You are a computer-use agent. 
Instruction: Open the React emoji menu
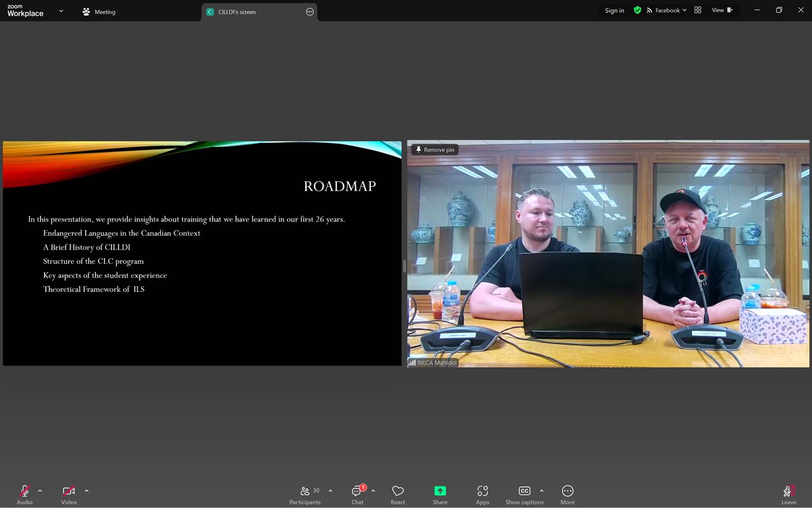point(398,494)
